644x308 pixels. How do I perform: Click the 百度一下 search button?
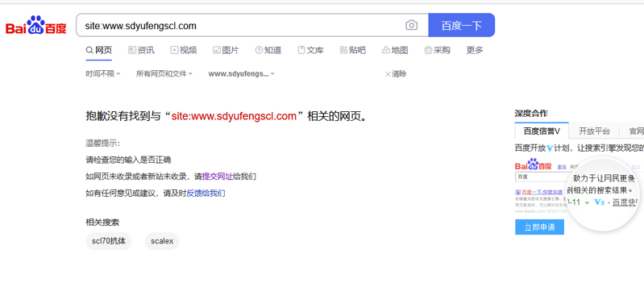(x=462, y=26)
